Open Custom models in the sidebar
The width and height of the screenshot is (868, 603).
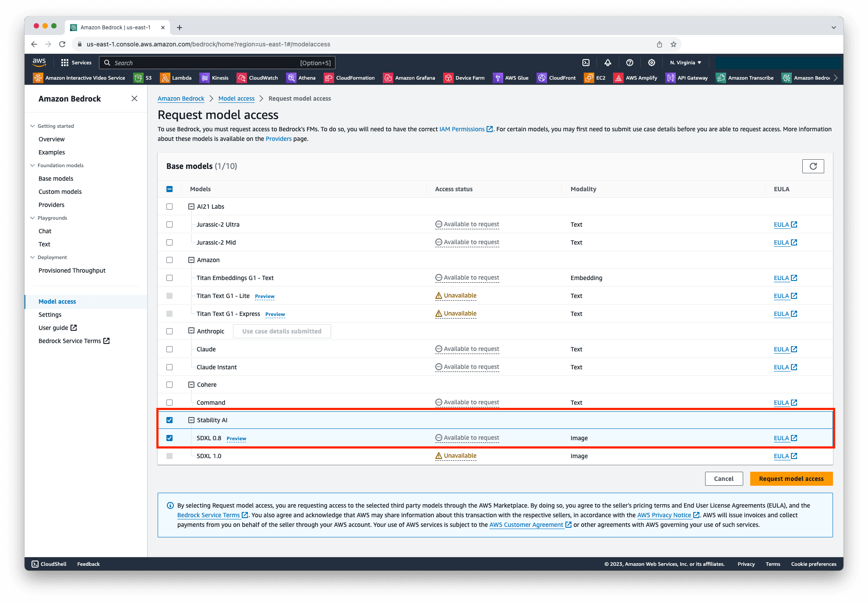click(60, 192)
